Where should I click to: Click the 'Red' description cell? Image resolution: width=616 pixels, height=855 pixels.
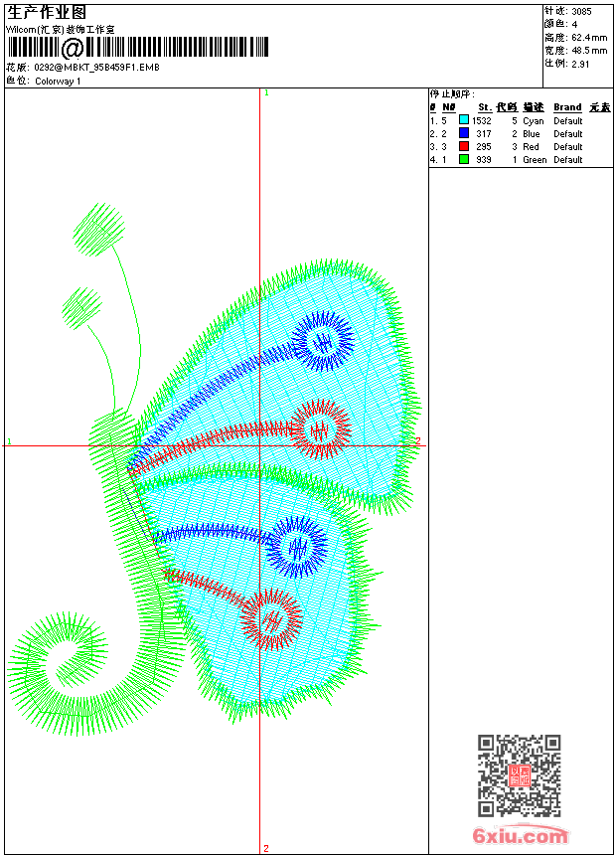[531, 147]
